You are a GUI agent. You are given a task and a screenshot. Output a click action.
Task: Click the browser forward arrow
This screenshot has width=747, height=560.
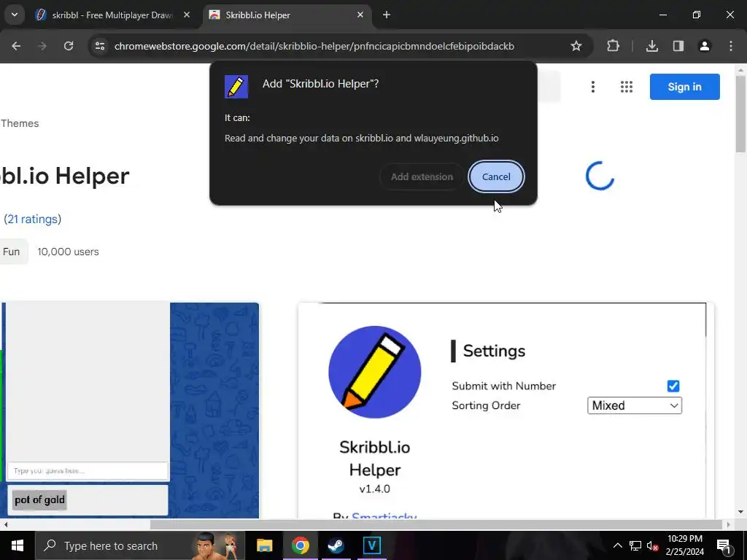42,46
